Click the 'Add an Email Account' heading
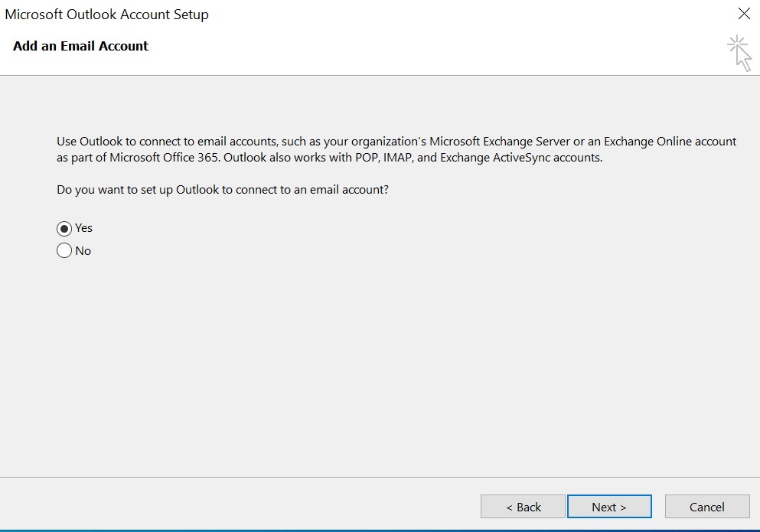Image resolution: width=760 pixels, height=532 pixels. tap(80, 46)
